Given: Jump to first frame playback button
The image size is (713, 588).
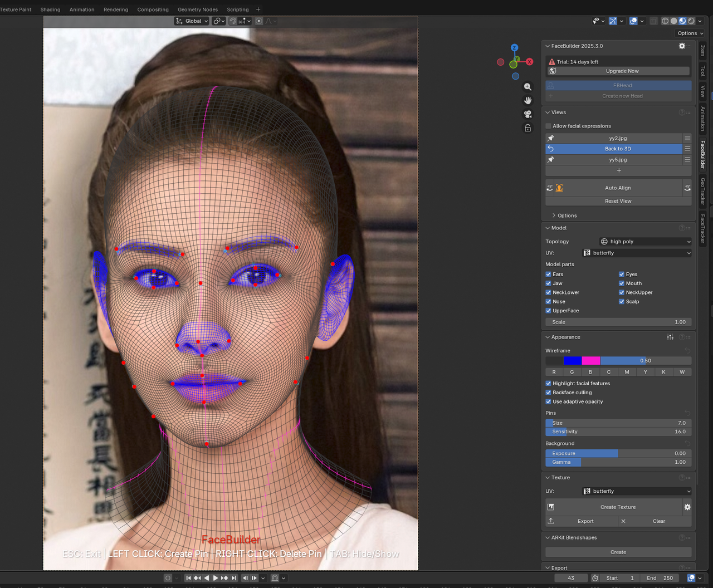Looking at the screenshot, I should (189, 578).
